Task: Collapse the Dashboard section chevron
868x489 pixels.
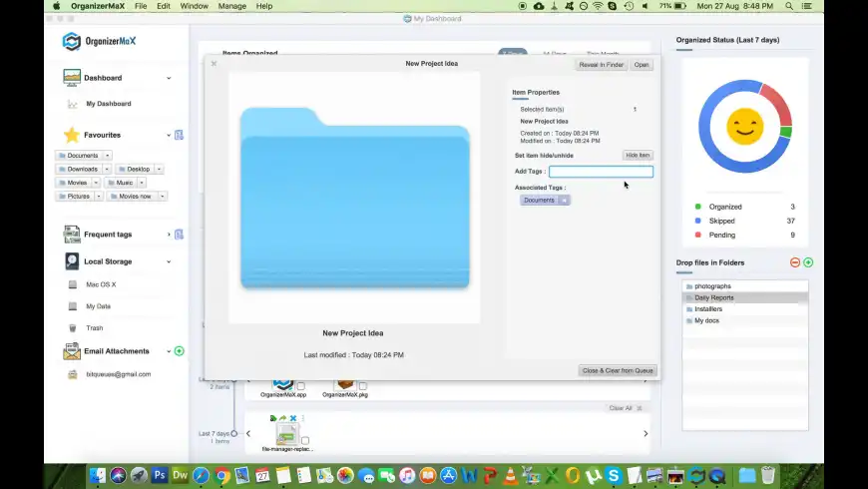Action: click(x=169, y=78)
